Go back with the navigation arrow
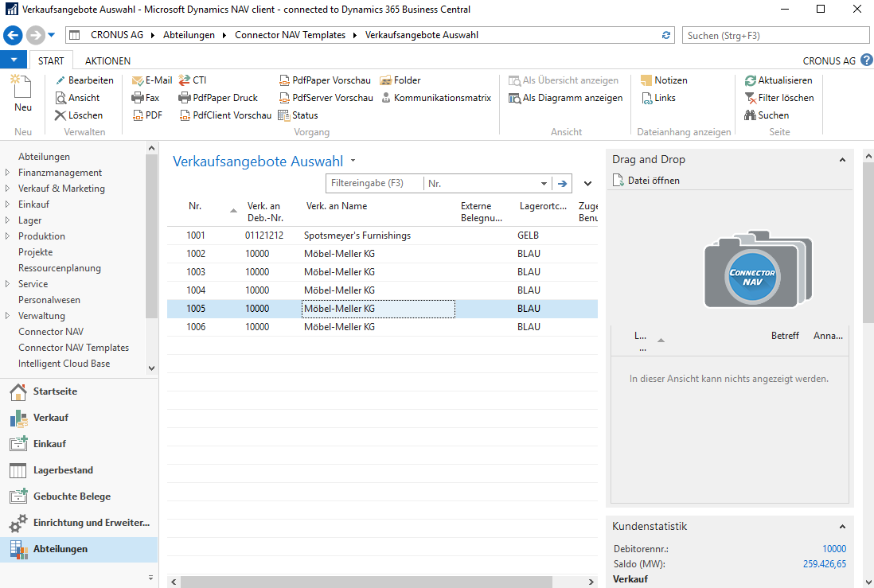The image size is (874, 588). click(x=13, y=35)
